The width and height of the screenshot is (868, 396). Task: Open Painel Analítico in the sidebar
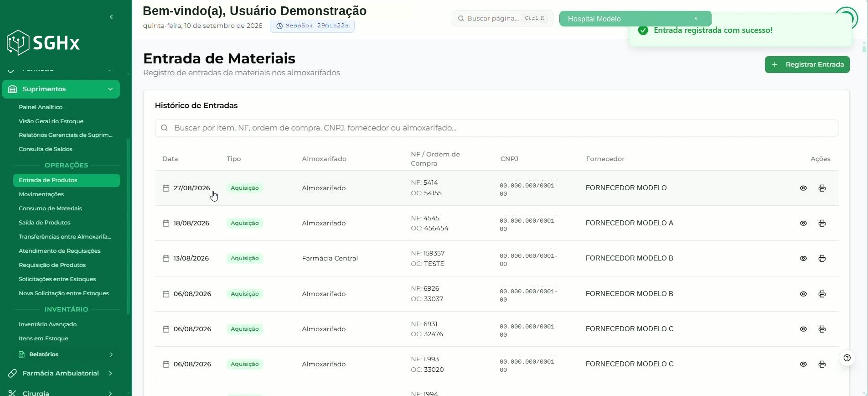click(x=41, y=107)
